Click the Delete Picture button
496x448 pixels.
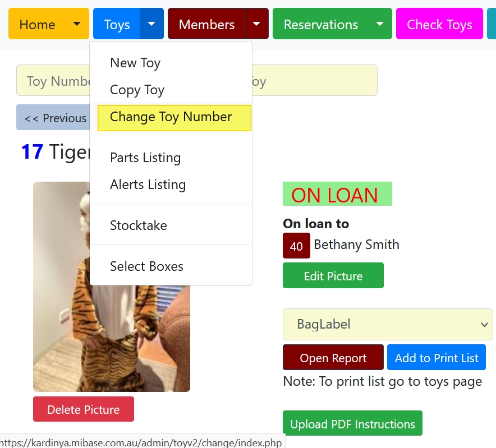[84, 409]
